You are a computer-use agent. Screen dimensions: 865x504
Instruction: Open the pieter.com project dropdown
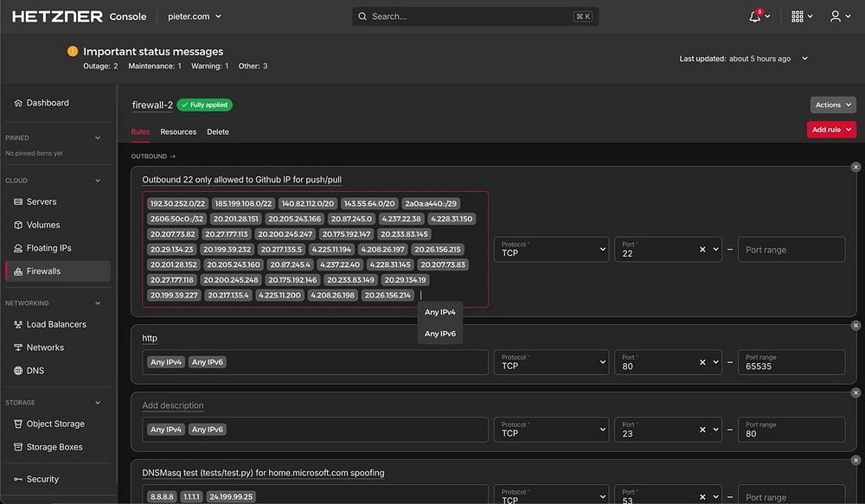click(x=195, y=16)
